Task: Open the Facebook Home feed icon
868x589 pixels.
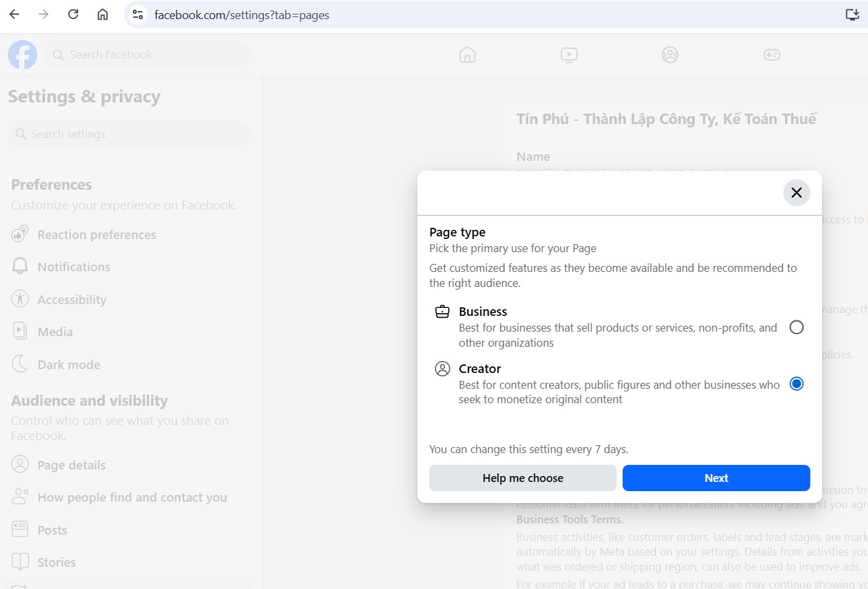Action: [x=467, y=55]
